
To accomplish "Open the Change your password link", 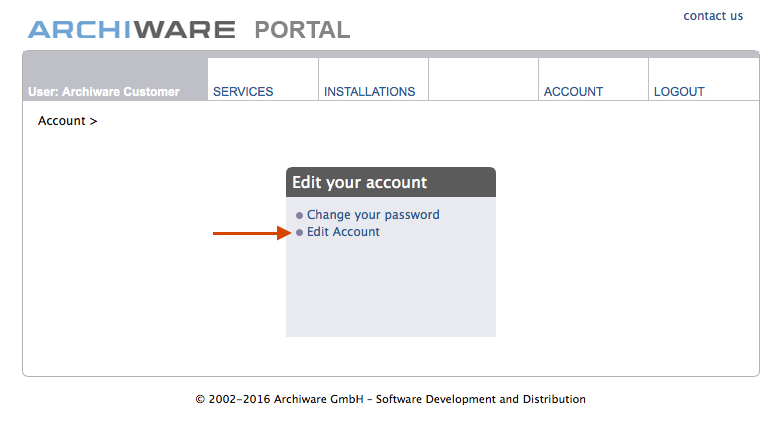I will (373, 215).
